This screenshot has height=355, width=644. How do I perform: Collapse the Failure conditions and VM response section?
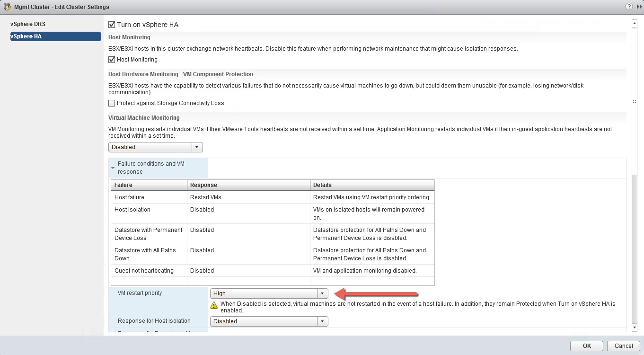click(x=113, y=168)
